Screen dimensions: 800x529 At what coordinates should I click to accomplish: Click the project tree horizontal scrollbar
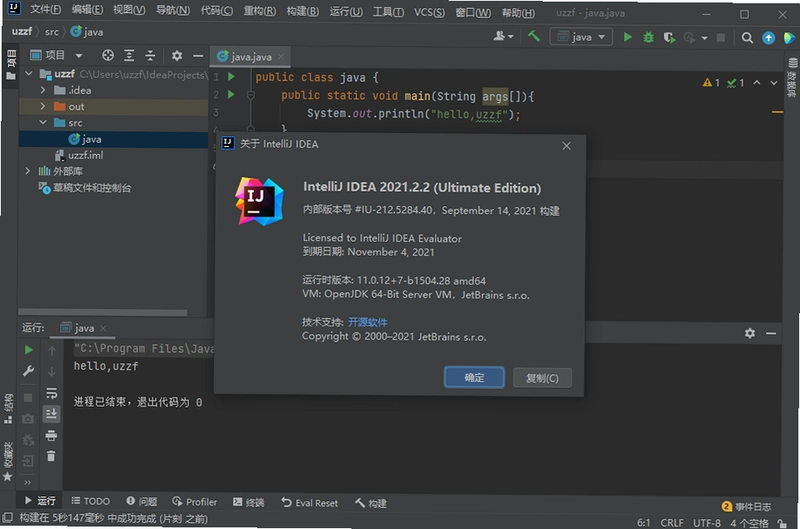(x=103, y=312)
